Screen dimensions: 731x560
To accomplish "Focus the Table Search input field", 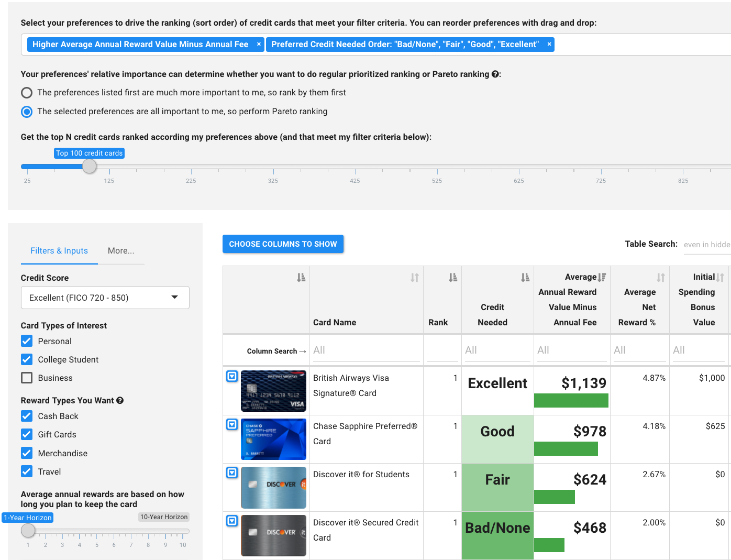I will [x=707, y=245].
